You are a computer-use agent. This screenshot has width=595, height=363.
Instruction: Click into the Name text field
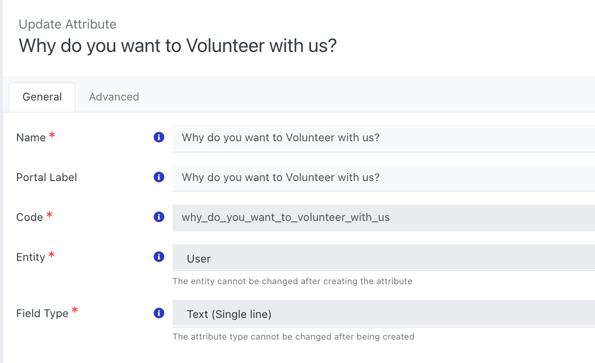(x=384, y=138)
